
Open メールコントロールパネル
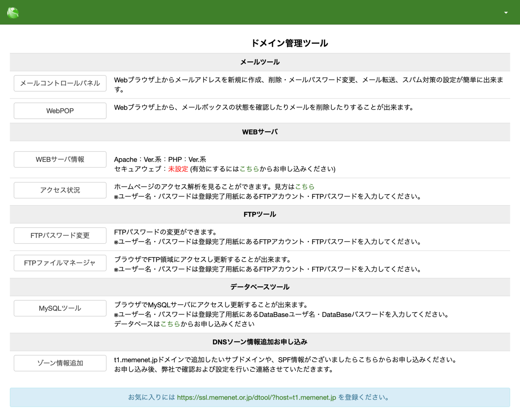[60, 83]
